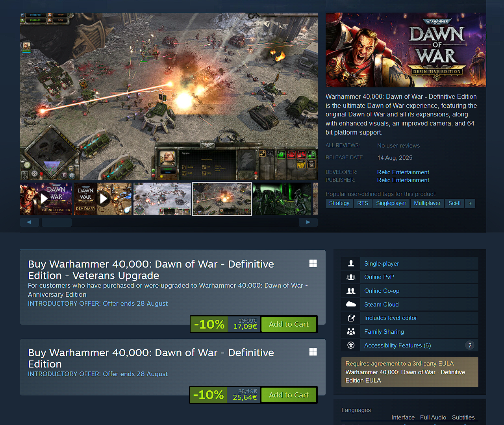Click the Subtitles column header
The height and width of the screenshot is (425, 504).
[463, 418]
